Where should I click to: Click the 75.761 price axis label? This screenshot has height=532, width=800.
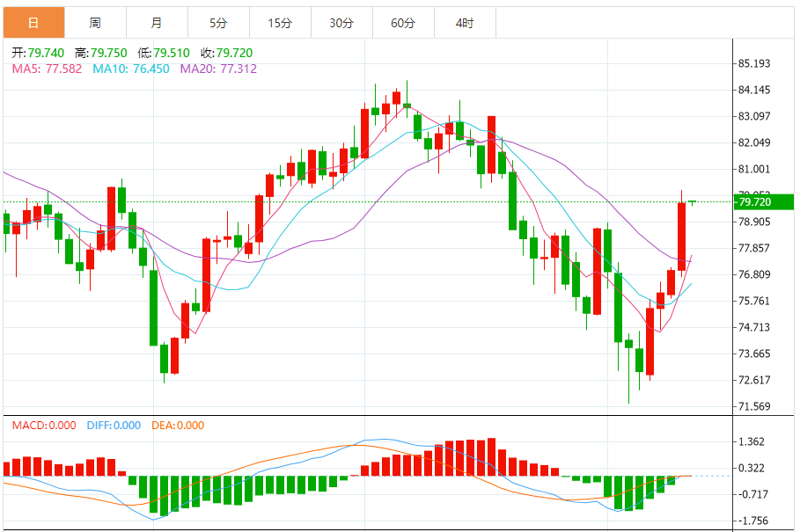tap(754, 301)
